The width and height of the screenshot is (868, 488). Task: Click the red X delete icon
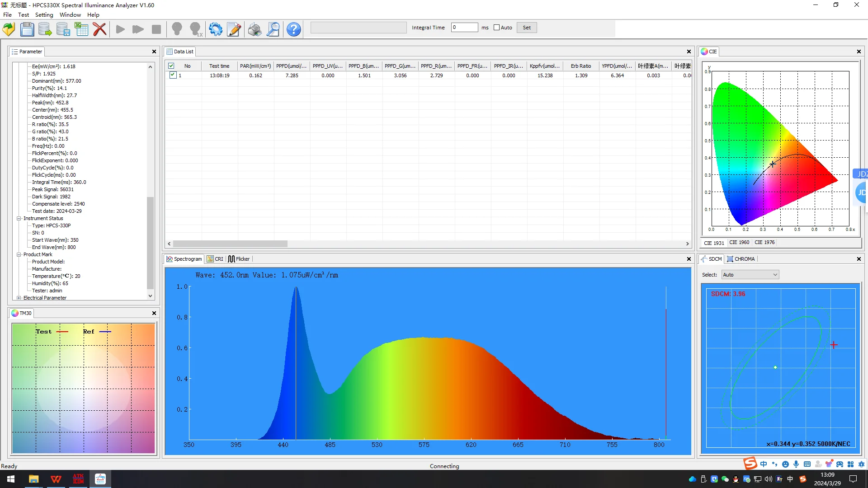[99, 29]
